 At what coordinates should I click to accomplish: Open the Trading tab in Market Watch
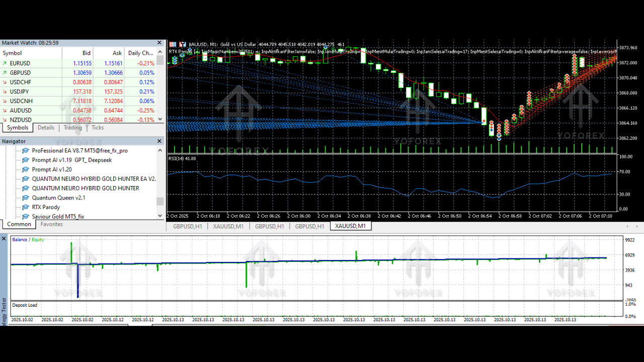point(72,128)
